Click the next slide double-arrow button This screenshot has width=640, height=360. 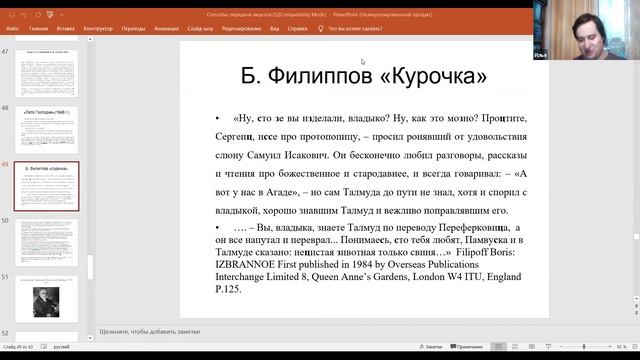tap(636, 312)
